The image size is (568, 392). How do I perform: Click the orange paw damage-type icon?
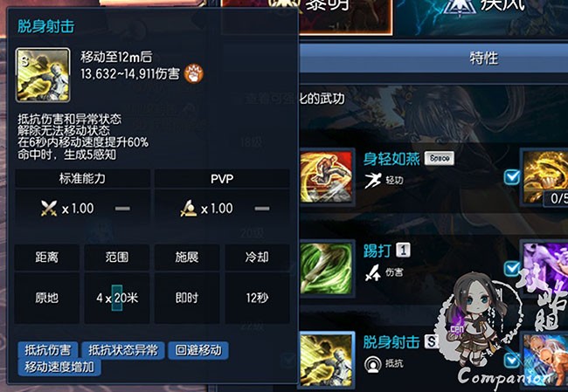[194, 73]
